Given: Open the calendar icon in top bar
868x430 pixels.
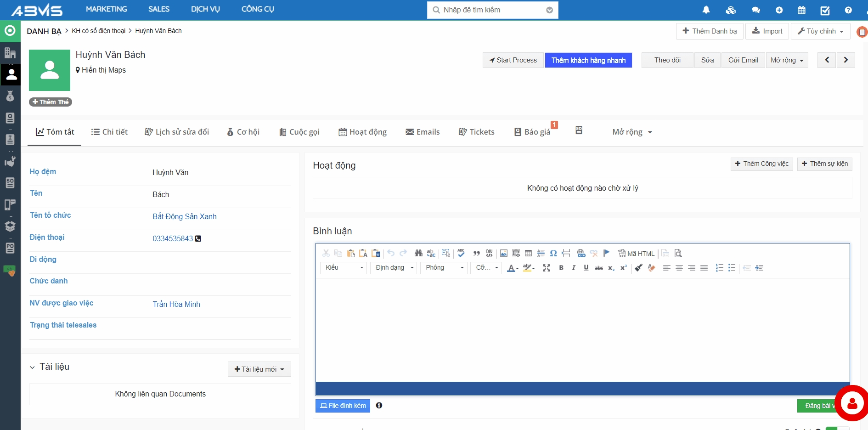Looking at the screenshot, I should click(x=801, y=10).
